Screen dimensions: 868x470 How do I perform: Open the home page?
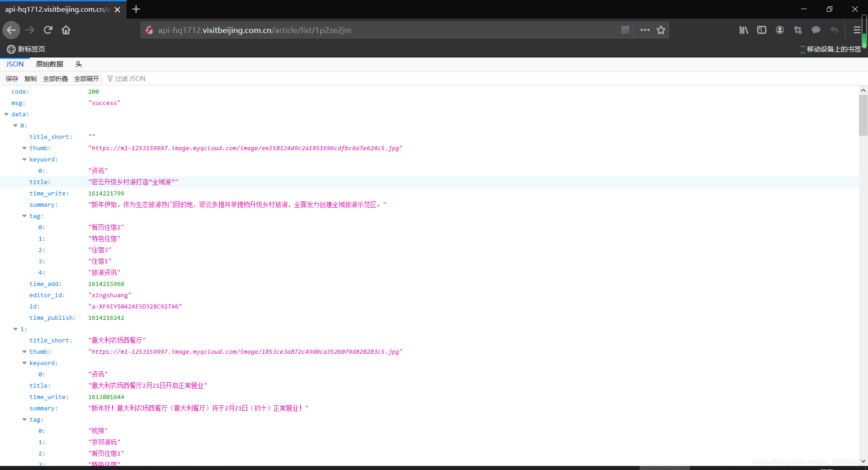tap(66, 30)
